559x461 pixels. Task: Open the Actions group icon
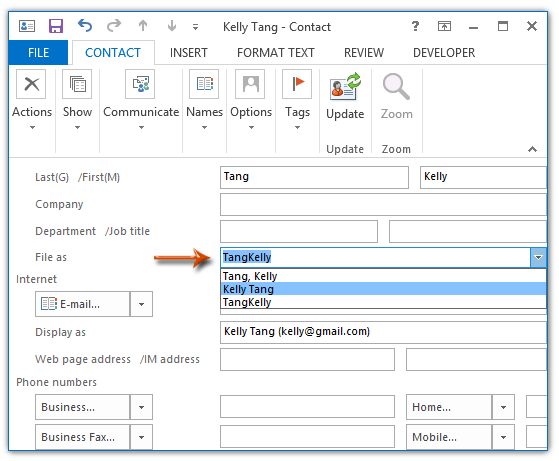(x=31, y=84)
